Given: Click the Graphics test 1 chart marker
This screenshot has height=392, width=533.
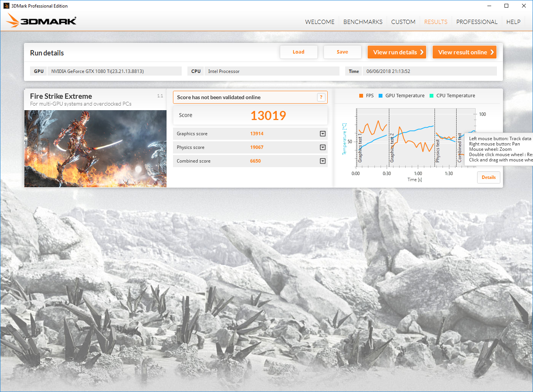Looking at the screenshot, I should [x=360, y=148].
